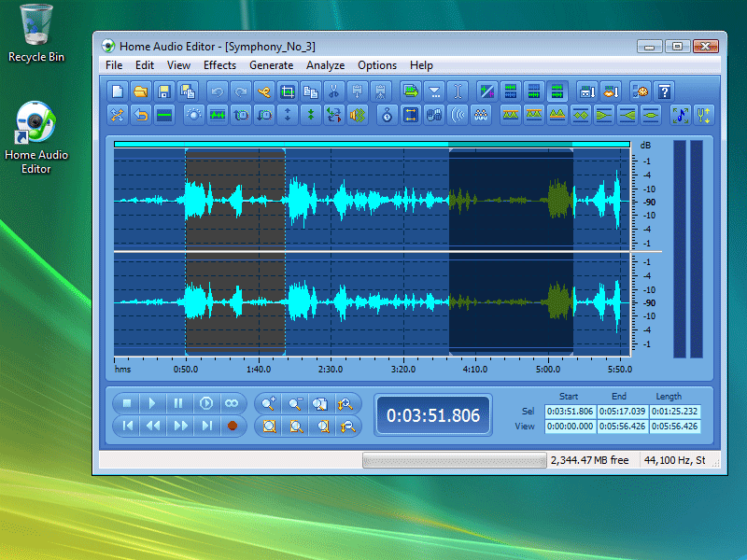This screenshot has height=560, width=747.
Task: Click the cyan overview bar above waveform
Action: point(372,145)
